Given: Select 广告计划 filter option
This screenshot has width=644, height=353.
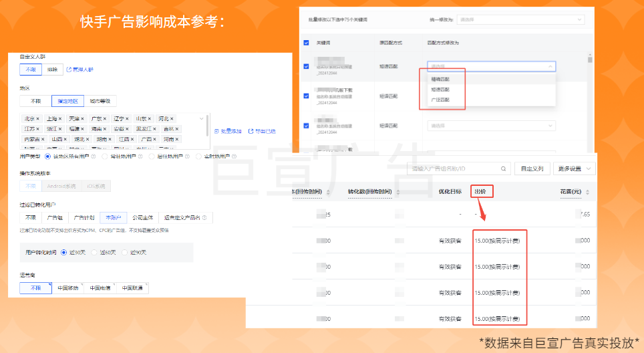Looking at the screenshot, I should 84,218.
